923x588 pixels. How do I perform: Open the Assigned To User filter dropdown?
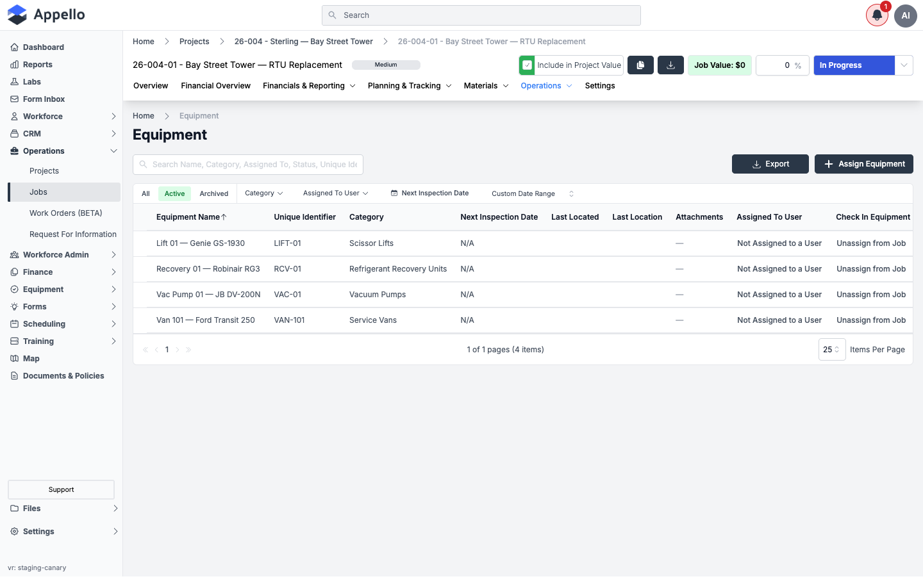(335, 193)
